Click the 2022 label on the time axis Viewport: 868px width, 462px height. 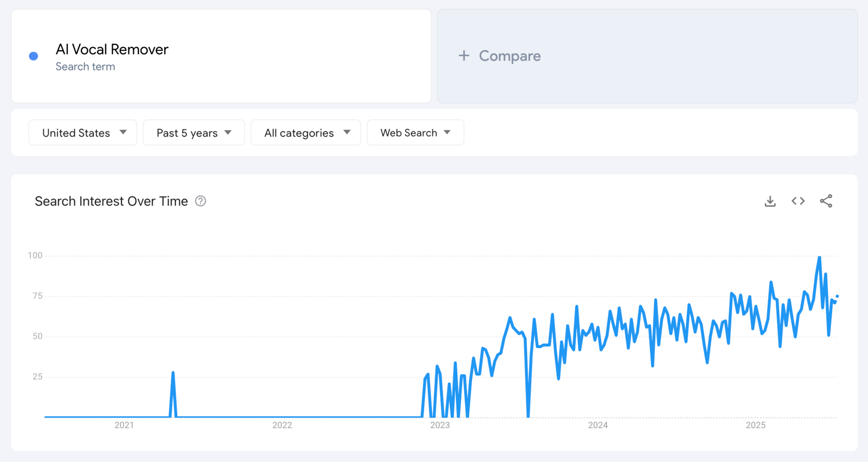coord(282,425)
